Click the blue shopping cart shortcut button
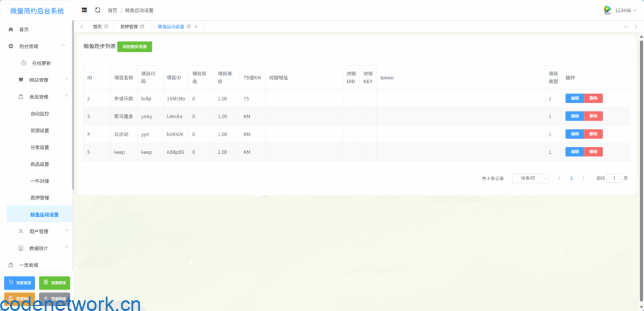This screenshot has width=644, height=311. (x=19, y=283)
